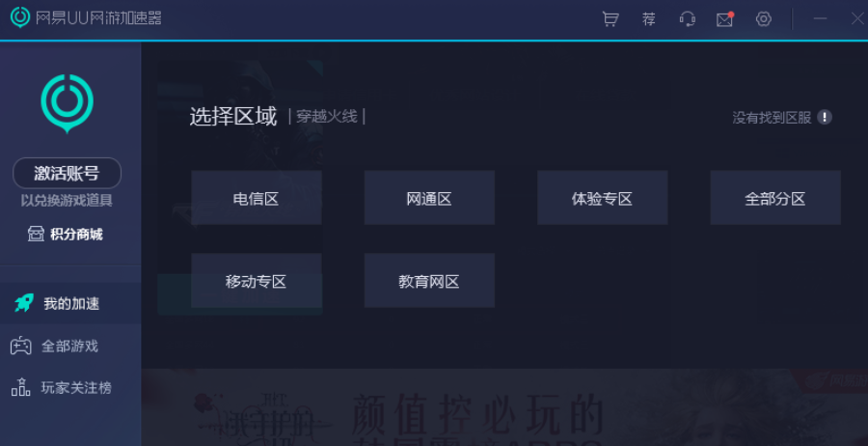The height and width of the screenshot is (446, 868).
Task: Select the 网通区 region
Action: click(x=429, y=198)
